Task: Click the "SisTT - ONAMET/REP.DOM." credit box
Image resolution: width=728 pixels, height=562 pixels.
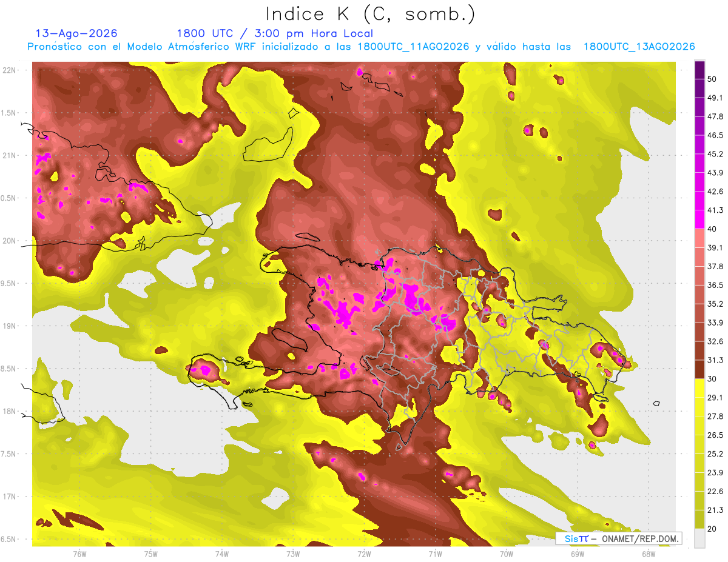Action: (x=618, y=538)
